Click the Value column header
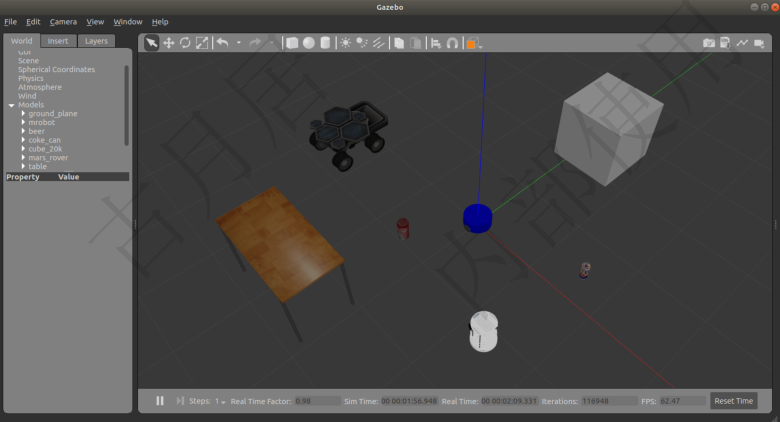Screen dimensions: 780x422 pyautogui.click(x=69, y=177)
